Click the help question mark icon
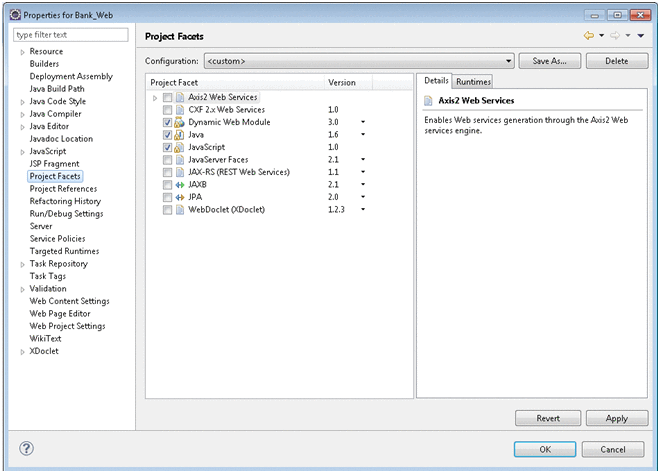This screenshot has width=661, height=475. [x=26, y=448]
